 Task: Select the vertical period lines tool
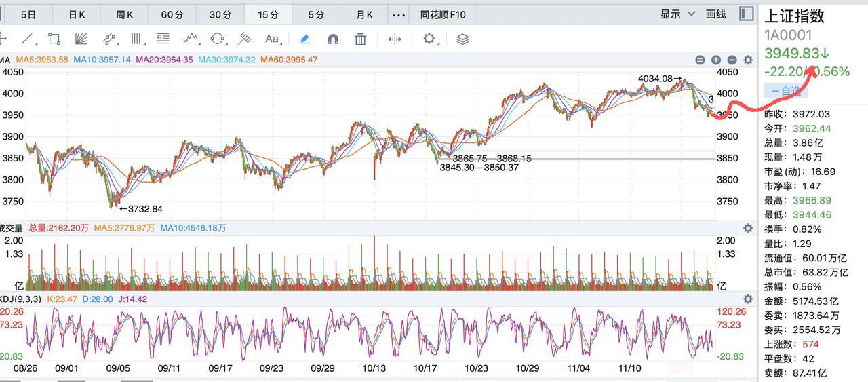pyautogui.click(x=138, y=39)
